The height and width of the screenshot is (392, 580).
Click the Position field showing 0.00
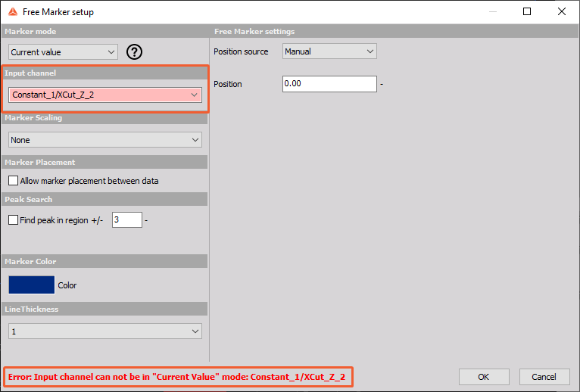329,84
